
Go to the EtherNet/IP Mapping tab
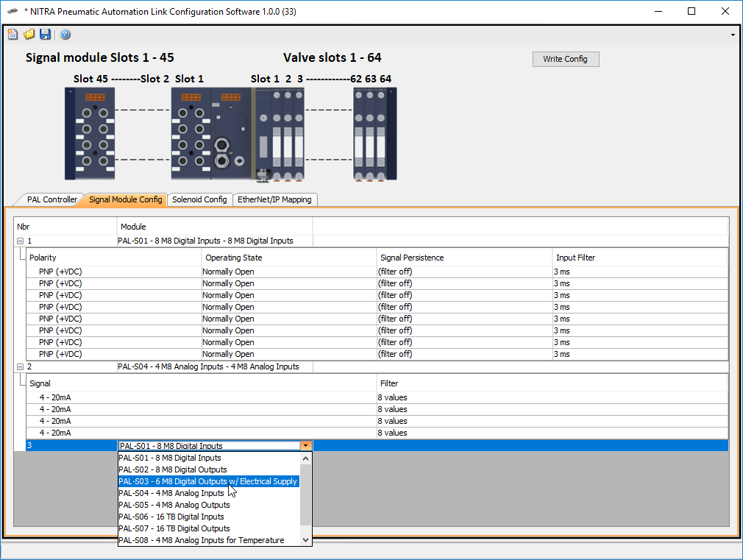click(x=274, y=199)
